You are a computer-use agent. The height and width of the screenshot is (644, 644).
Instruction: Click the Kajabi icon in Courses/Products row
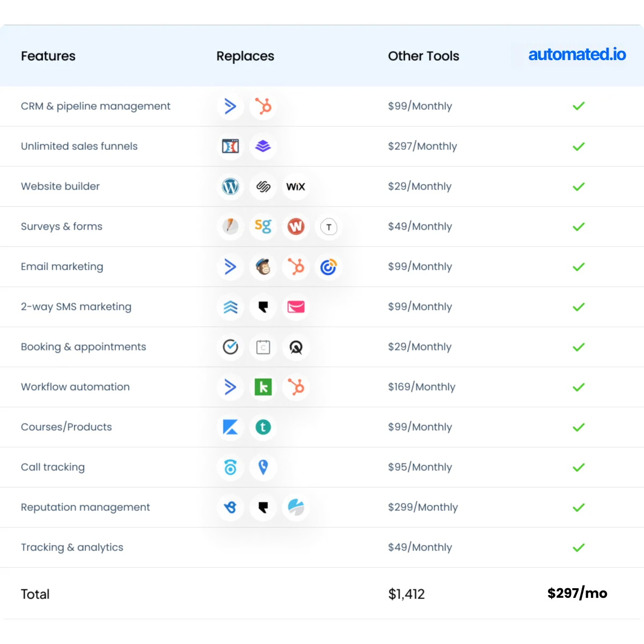[230, 427]
